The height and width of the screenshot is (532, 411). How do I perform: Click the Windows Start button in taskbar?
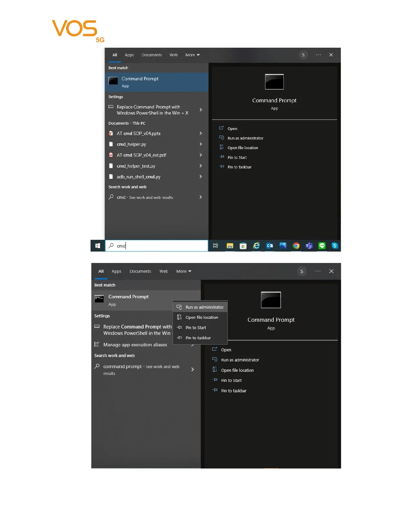(98, 246)
